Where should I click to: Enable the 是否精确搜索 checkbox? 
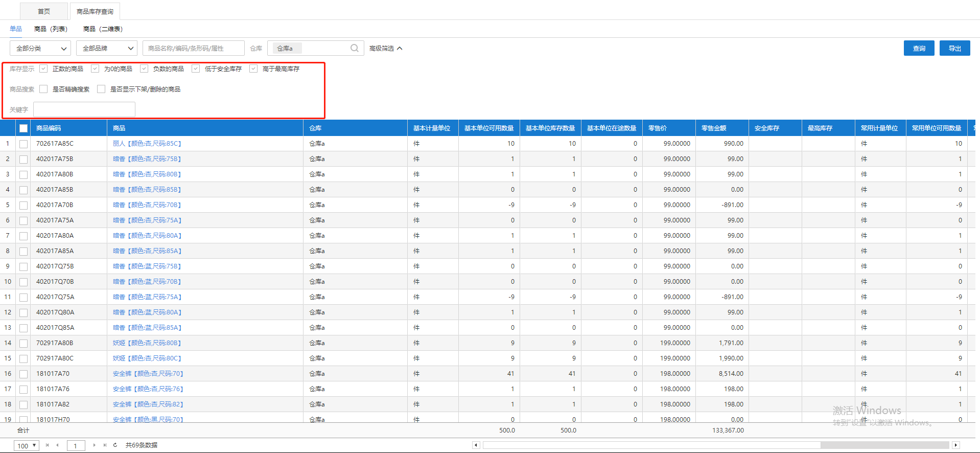(x=43, y=89)
